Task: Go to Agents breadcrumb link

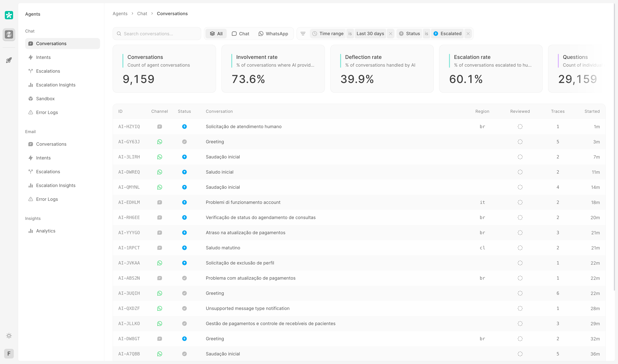Action: pos(120,13)
